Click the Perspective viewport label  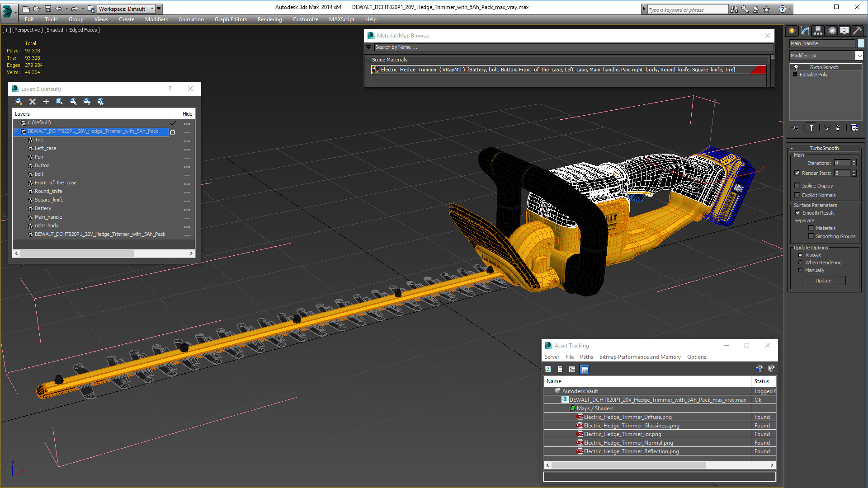pyautogui.click(x=28, y=30)
